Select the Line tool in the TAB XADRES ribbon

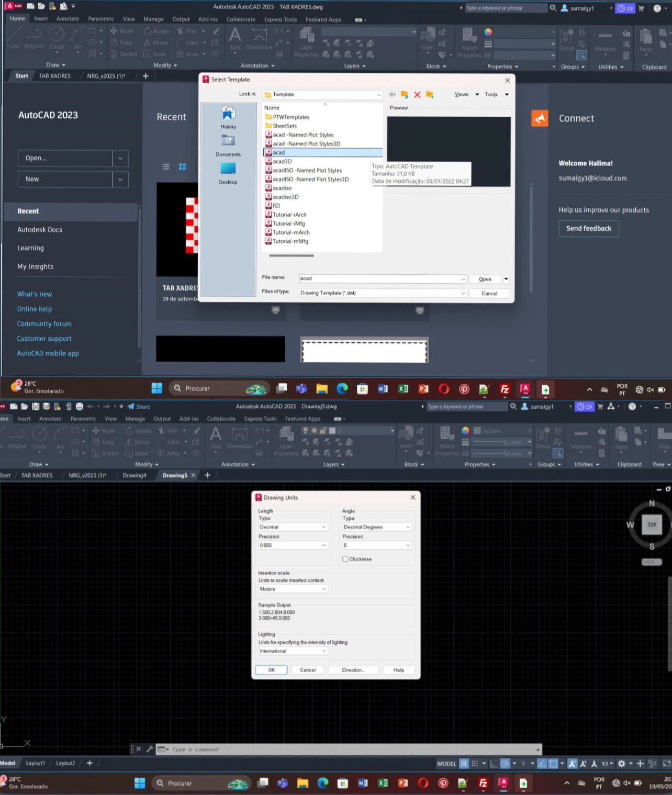point(14,38)
